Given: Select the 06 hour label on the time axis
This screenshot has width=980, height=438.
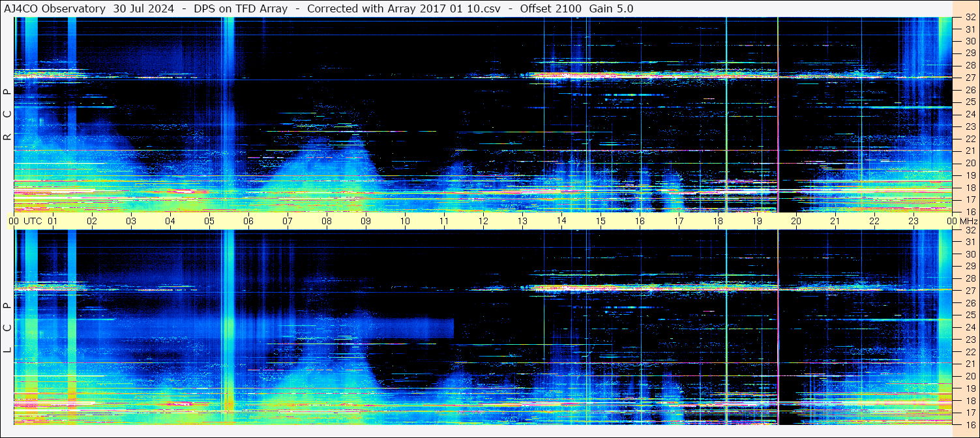Looking at the screenshot, I should tap(248, 221).
